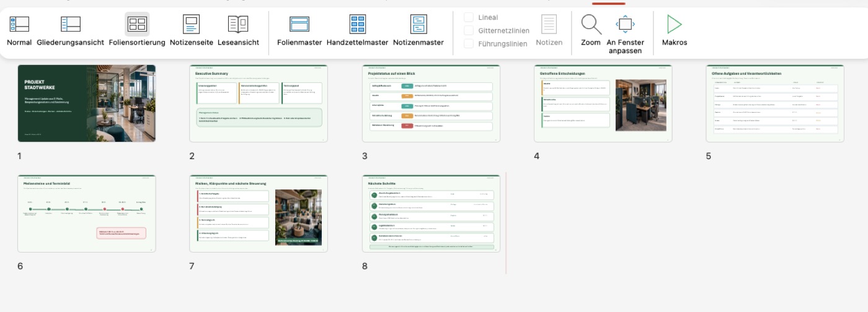This screenshot has height=312, width=868.
Task: Switch to Normal view
Action: [19, 30]
